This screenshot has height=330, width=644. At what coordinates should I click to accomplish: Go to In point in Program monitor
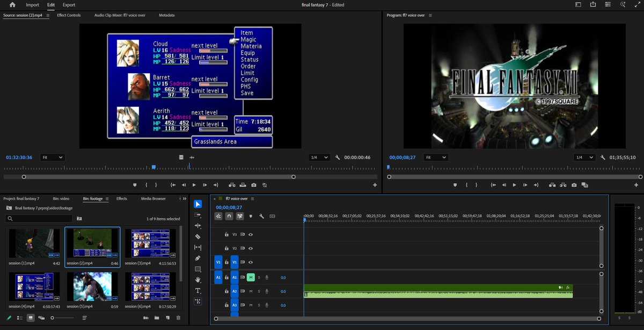tap(493, 185)
